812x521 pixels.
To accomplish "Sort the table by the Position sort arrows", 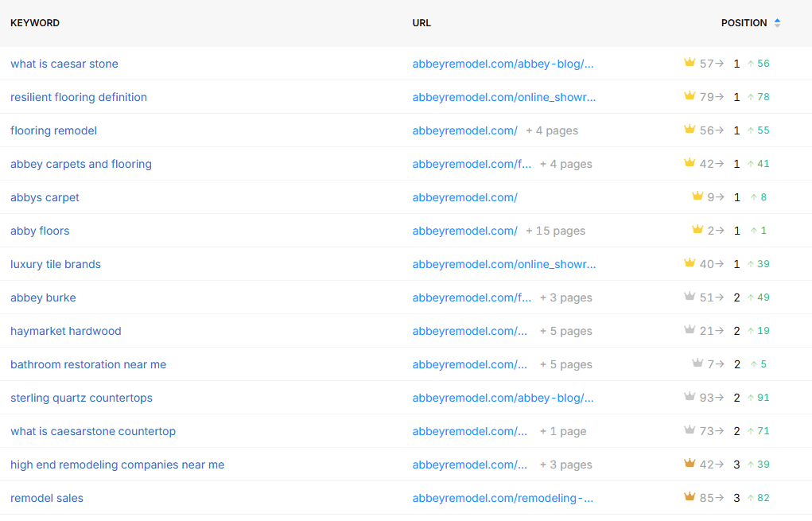I will coord(777,23).
